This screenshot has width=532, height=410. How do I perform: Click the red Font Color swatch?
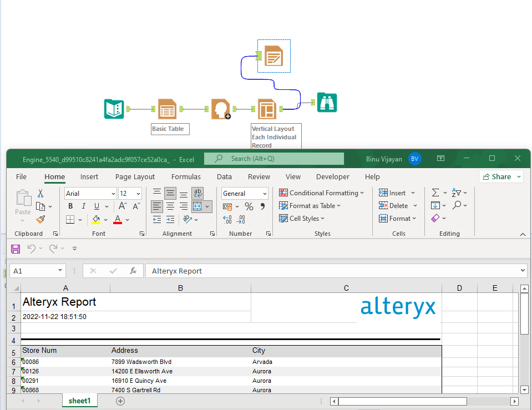pyautogui.click(x=117, y=220)
